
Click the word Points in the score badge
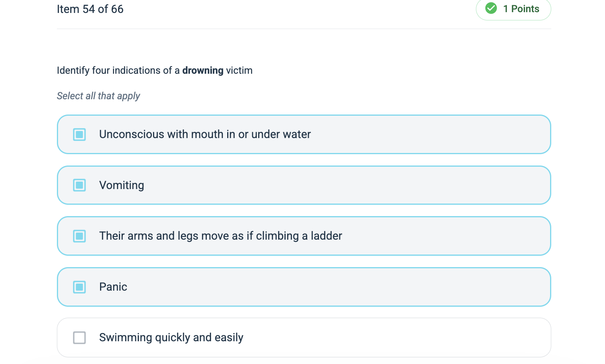[x=525, y=9]
